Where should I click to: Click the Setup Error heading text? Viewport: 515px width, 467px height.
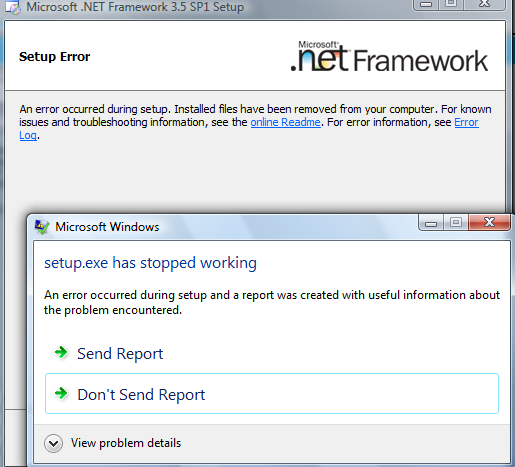[x=54, y=57]
